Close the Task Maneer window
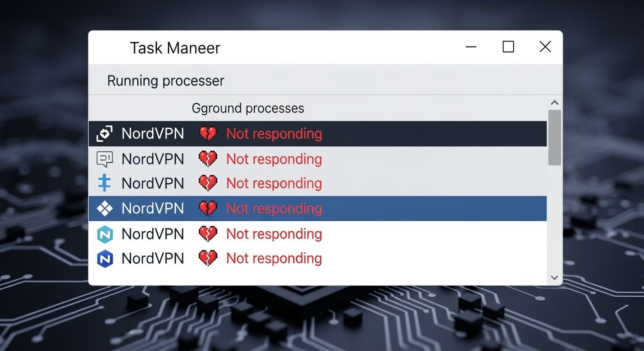The height and width of the screenshot is (351, 644). 545,47
